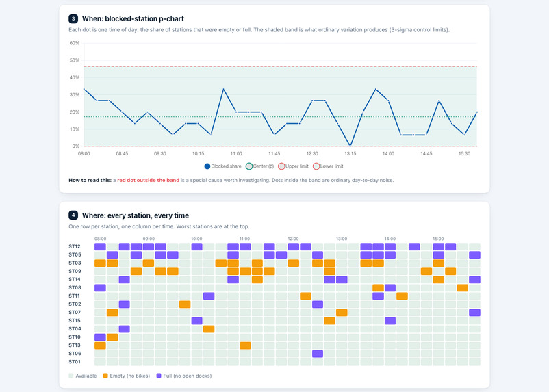
Task: Click the ST02 empty cell at 09:45
Action: 185,304
